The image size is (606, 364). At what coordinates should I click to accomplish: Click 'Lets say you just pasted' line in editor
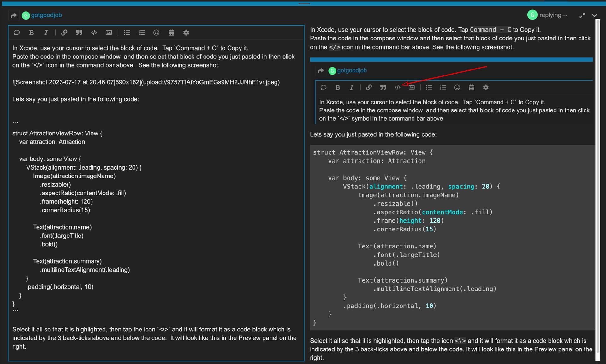(75, 99)
